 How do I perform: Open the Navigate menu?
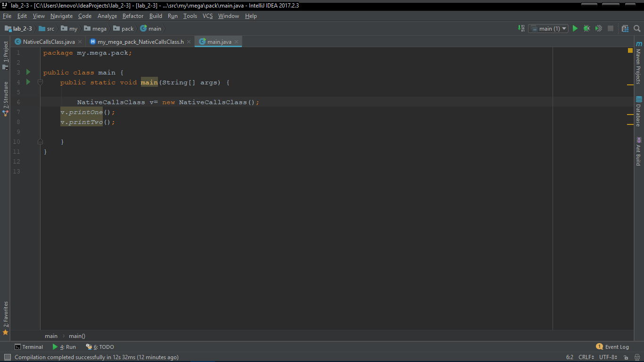point(61,16)
